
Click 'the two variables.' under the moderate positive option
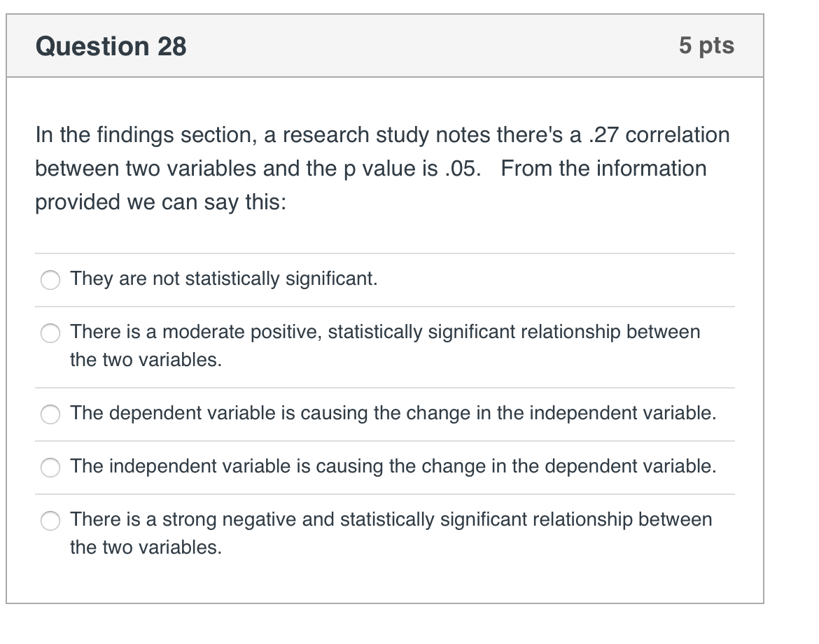tap(146, 360)
